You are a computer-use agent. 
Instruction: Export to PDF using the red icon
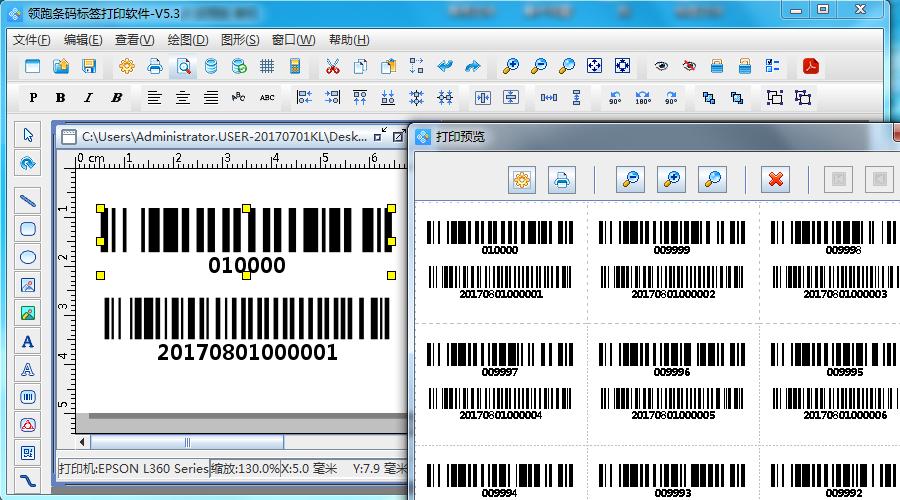pos(810,67)
